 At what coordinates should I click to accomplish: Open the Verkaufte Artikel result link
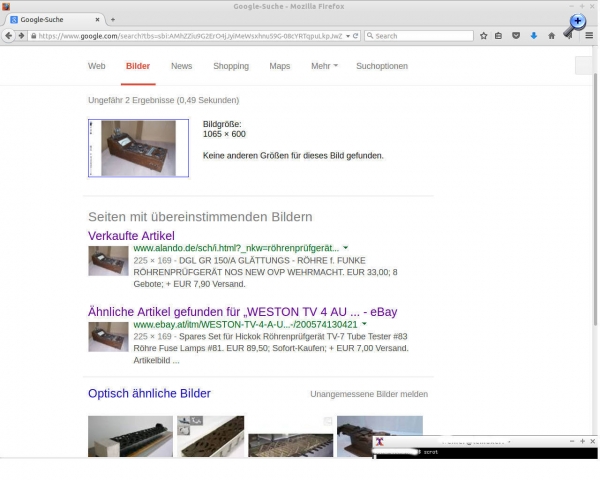coord(131,236)
